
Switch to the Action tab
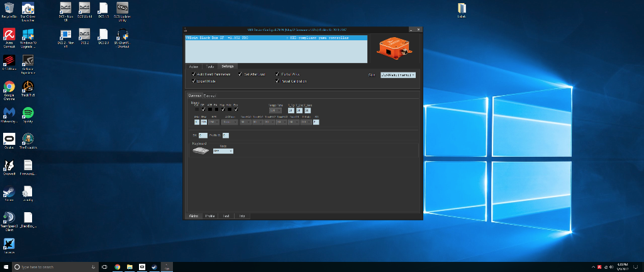coord(192,66)
